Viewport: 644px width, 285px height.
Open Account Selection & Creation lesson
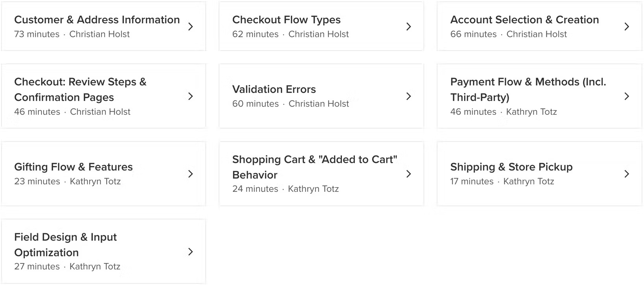click(525, 20)
